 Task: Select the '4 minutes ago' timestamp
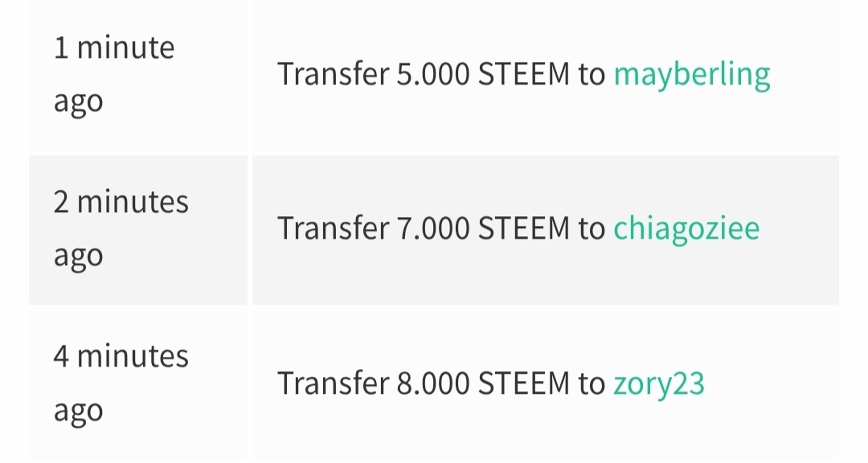tap(121, 383)
